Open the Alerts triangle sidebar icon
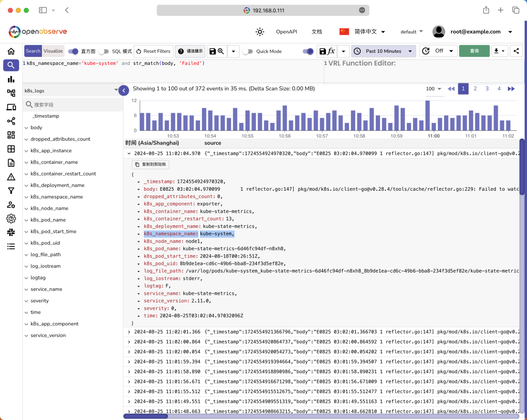Screen dimensions: 527x420 click(11, 177)
